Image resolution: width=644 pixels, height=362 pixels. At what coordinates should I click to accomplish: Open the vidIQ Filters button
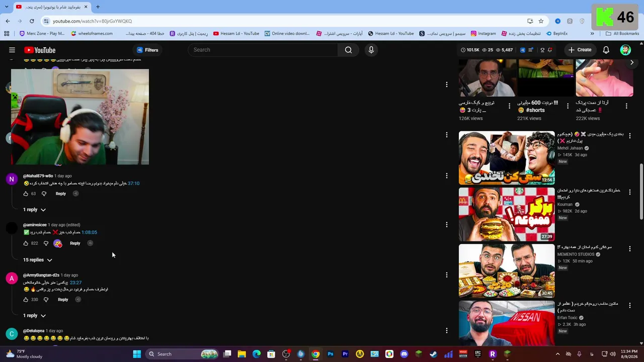pos(147,50)
